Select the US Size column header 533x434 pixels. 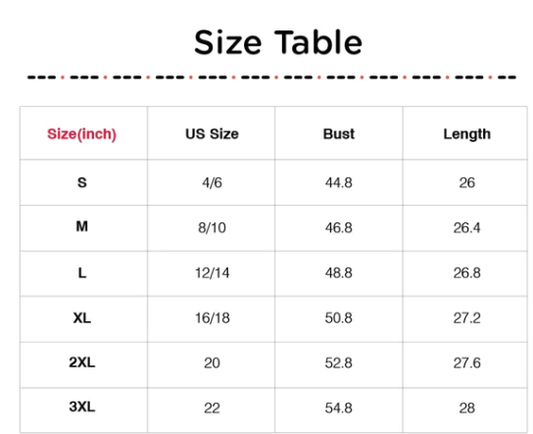(212, 134)
